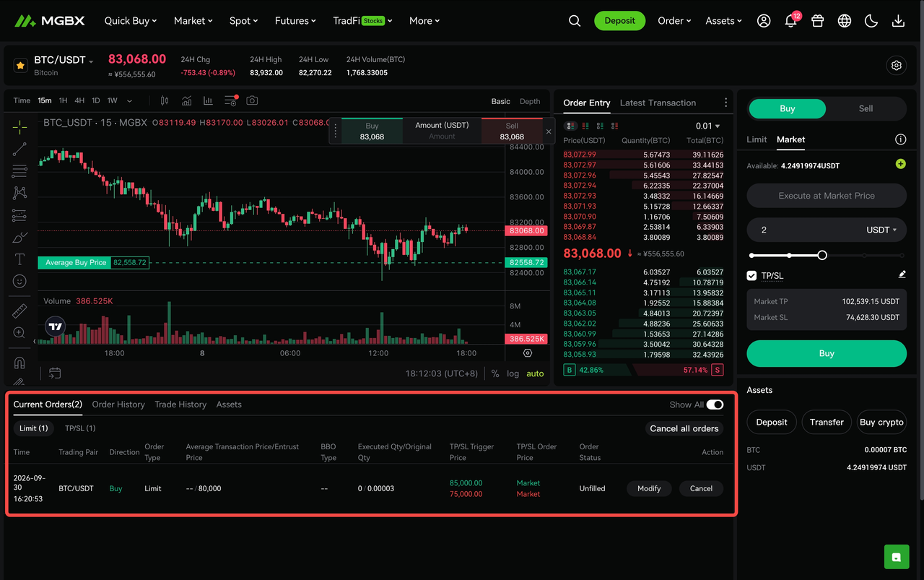Open the Assets dropdown in header
Image resolution: width=924 pixels, height=580 pixels.
tap(724, 21)
